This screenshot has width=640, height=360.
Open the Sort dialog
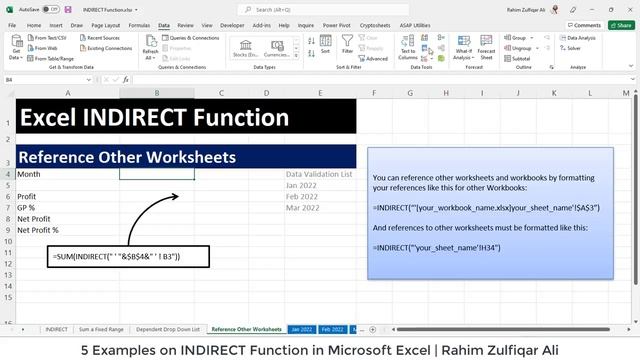325,44
